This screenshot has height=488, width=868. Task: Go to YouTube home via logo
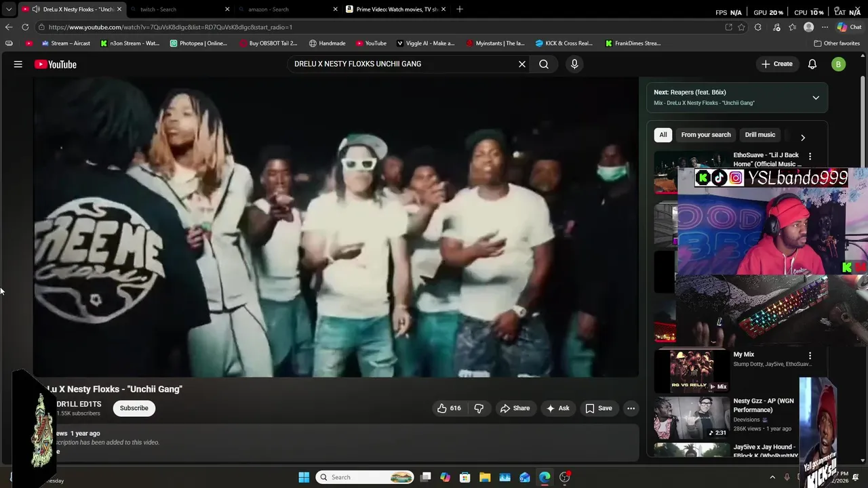point(56,64)
